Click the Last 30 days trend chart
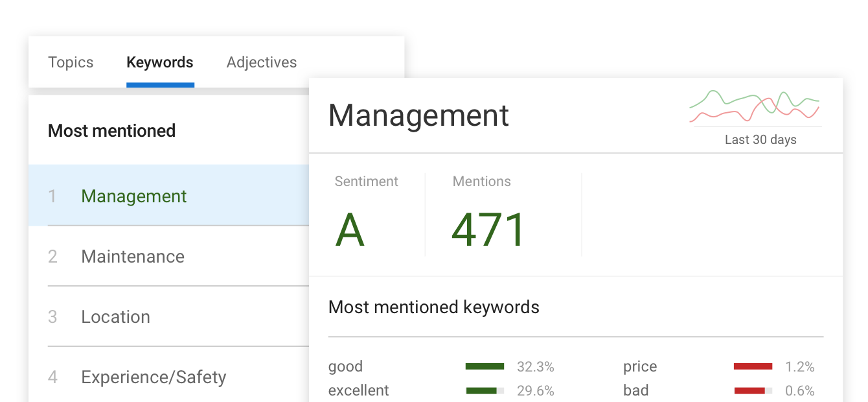The width and height of the screenshot is (868, 402). 755,107
